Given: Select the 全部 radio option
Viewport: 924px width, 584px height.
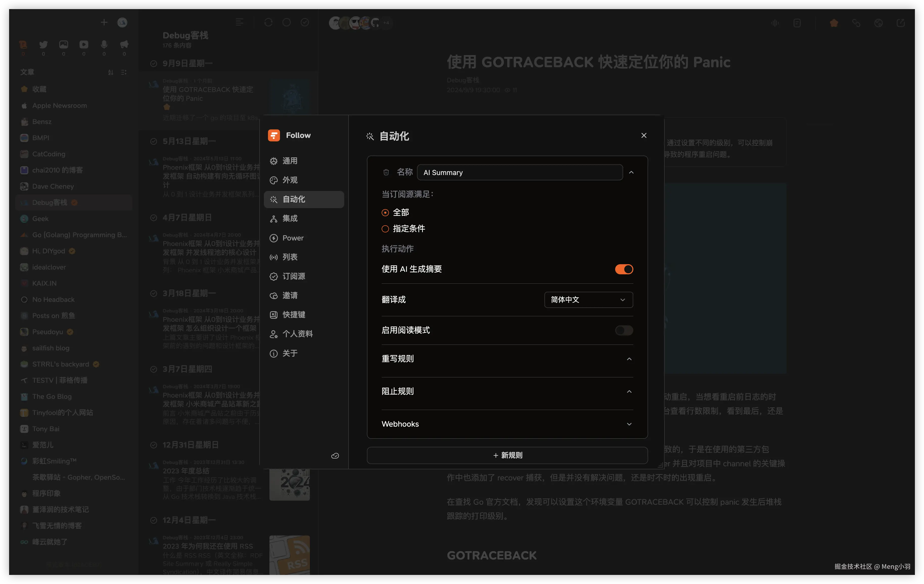Looking at the screenshot, I should (x=385, y=212).
